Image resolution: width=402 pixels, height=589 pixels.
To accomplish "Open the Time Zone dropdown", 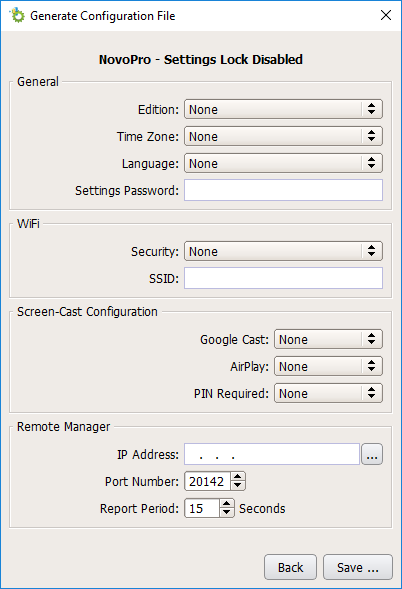I will click(283, 136).
